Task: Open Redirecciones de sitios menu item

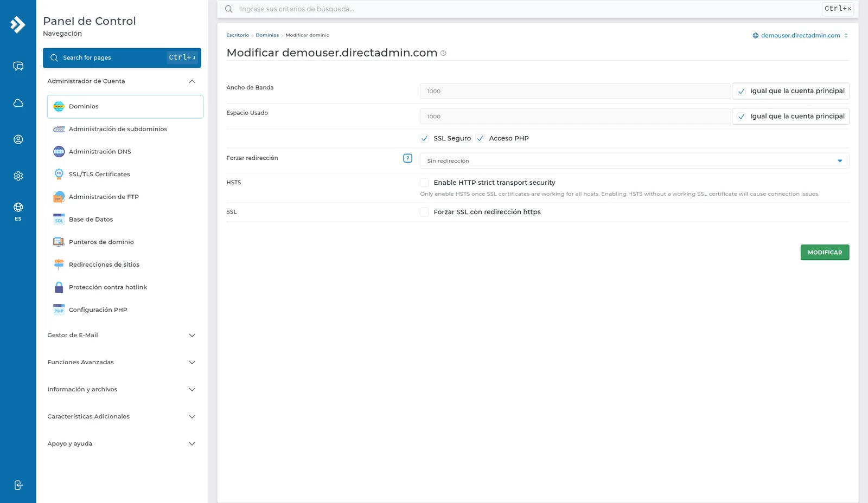Action: (125, 265)
